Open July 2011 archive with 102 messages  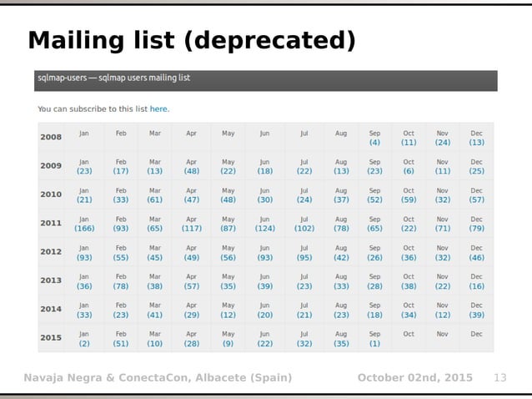click(304, 229)
